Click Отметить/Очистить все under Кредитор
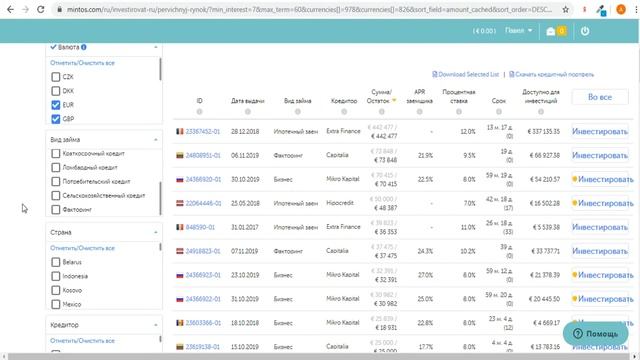 point(82,340)
